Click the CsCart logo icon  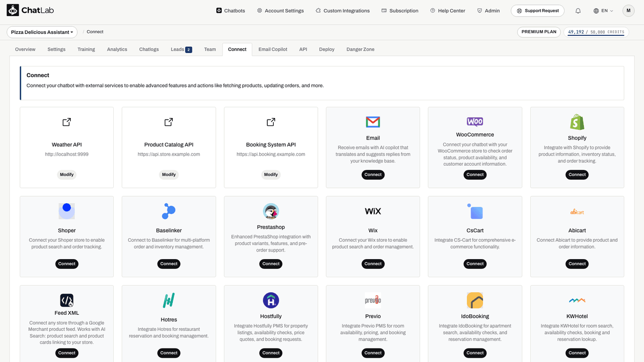click(x=475, y=211)
